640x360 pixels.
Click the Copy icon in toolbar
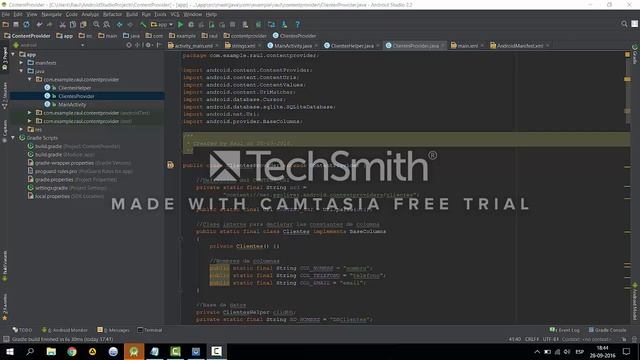73,24
